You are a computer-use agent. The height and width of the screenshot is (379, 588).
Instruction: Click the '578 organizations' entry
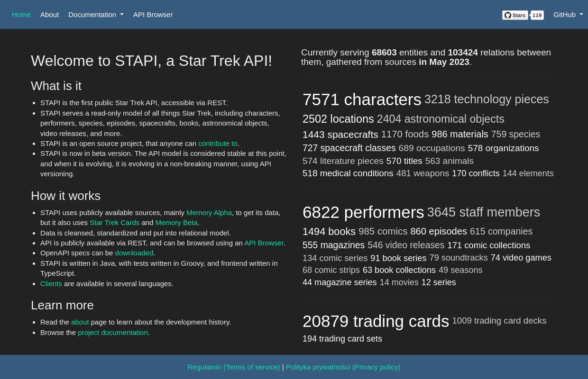click(503, 148)
